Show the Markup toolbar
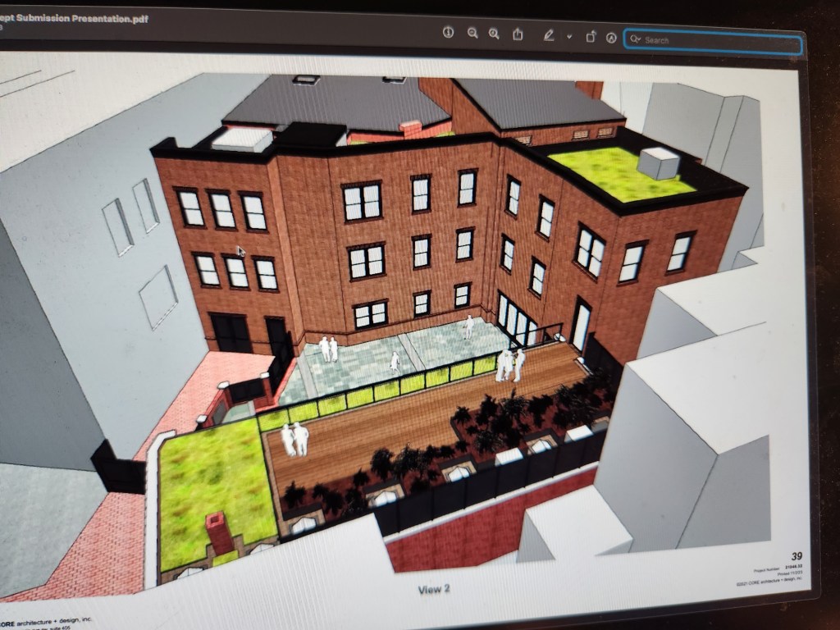 tap(611, 38)
